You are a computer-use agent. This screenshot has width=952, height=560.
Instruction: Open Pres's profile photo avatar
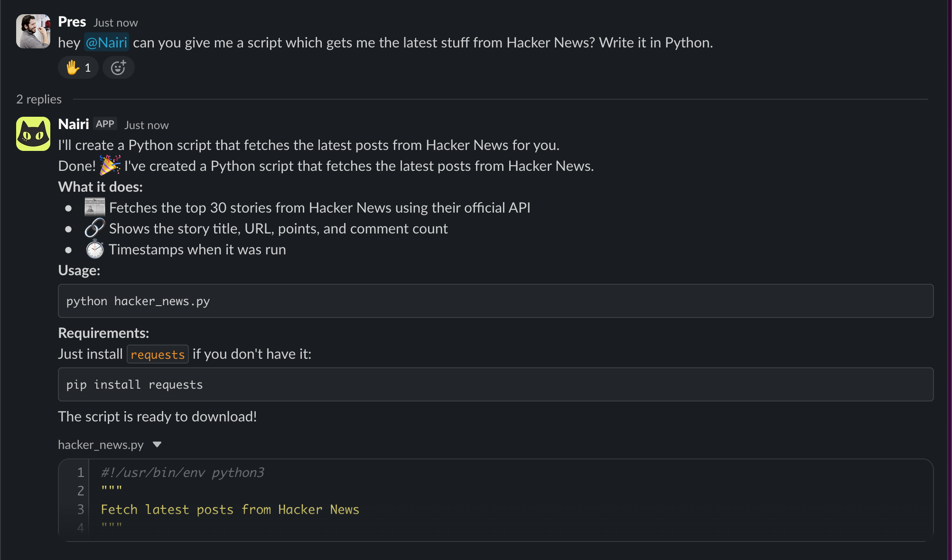(x=33, y=31)
